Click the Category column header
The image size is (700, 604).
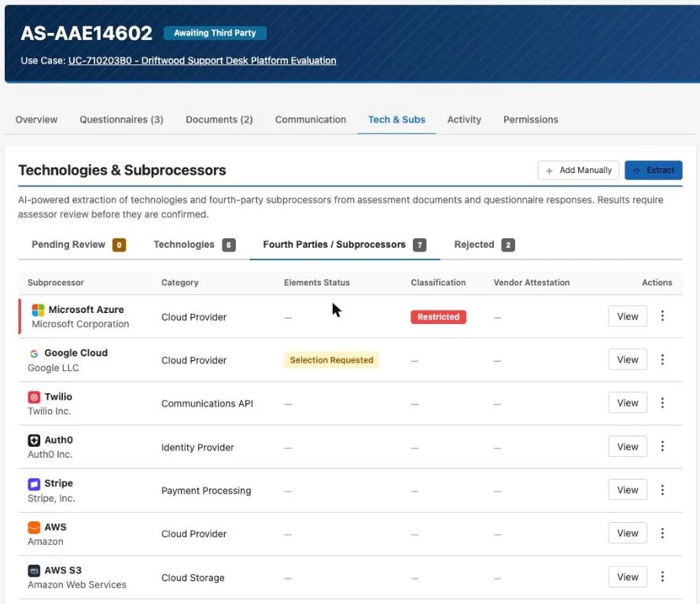click(x=180, y=282)
